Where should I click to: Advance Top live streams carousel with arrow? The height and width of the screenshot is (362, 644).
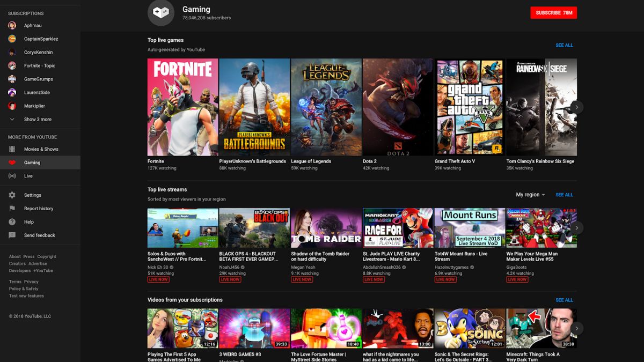click(x=576, y=228)
